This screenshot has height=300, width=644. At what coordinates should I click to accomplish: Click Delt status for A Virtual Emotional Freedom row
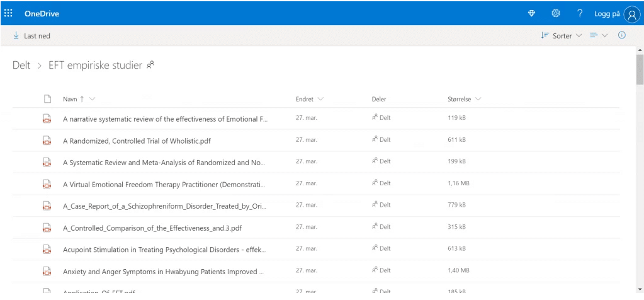381,183
